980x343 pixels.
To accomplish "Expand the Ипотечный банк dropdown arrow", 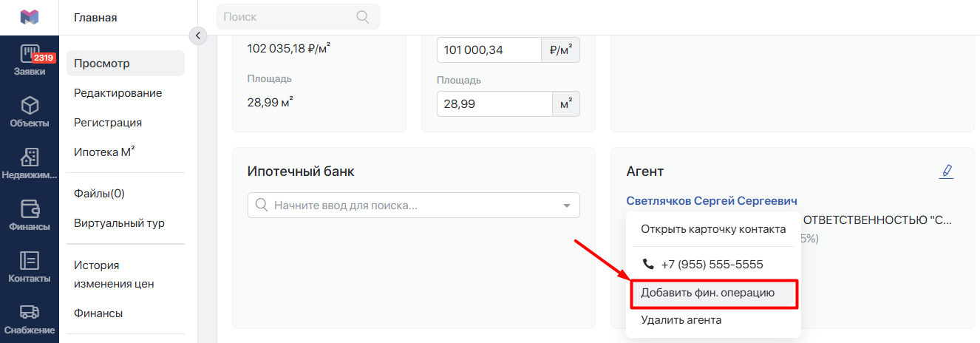I will [567, 206].
